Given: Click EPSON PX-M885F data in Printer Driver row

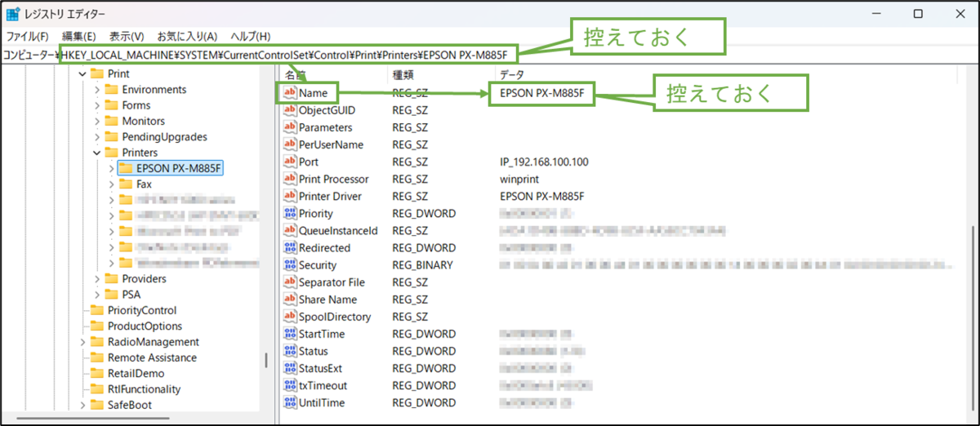Looking at the screenshot, I should (x=542, y=197).
